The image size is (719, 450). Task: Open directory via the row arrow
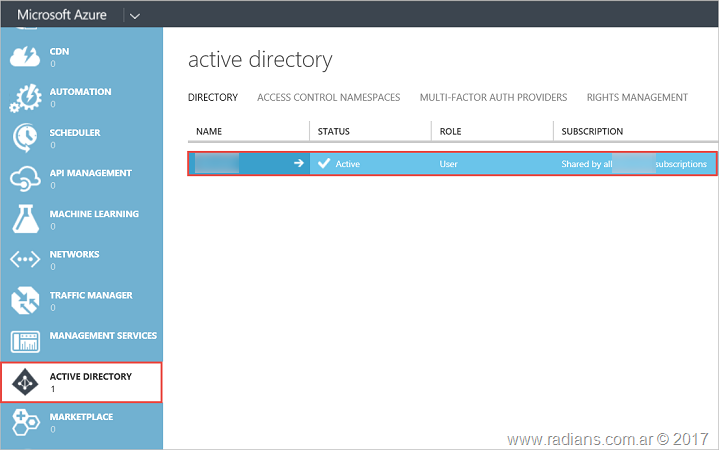pyautogui.click(x=298, y=163)
